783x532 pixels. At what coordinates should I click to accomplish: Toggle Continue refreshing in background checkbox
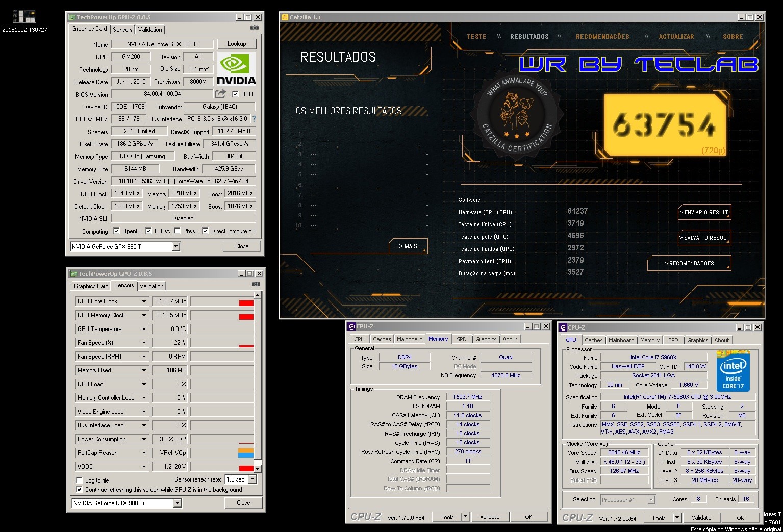[x=79, y=489]
